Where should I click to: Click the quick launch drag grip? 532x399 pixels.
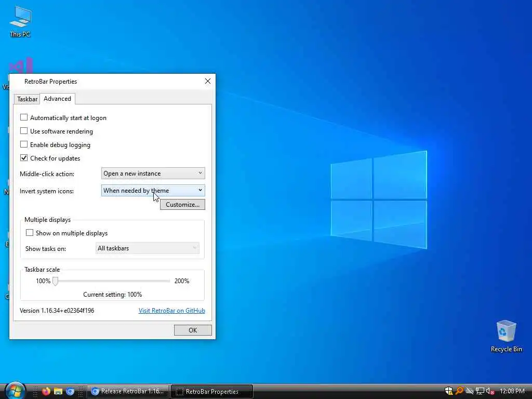(x=35, y=391)
